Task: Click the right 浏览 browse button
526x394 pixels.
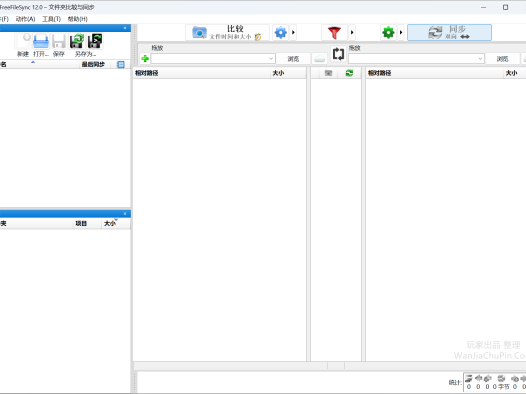Action: (x=502, y=59)
